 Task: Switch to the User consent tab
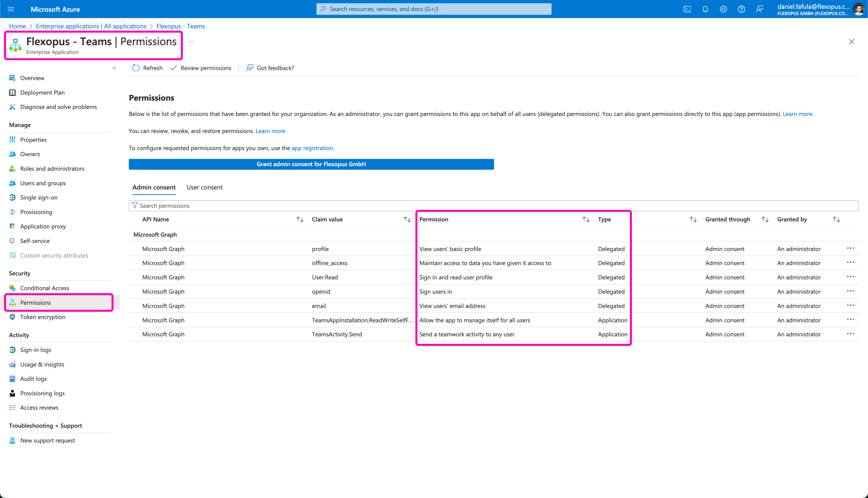point(204,187)
